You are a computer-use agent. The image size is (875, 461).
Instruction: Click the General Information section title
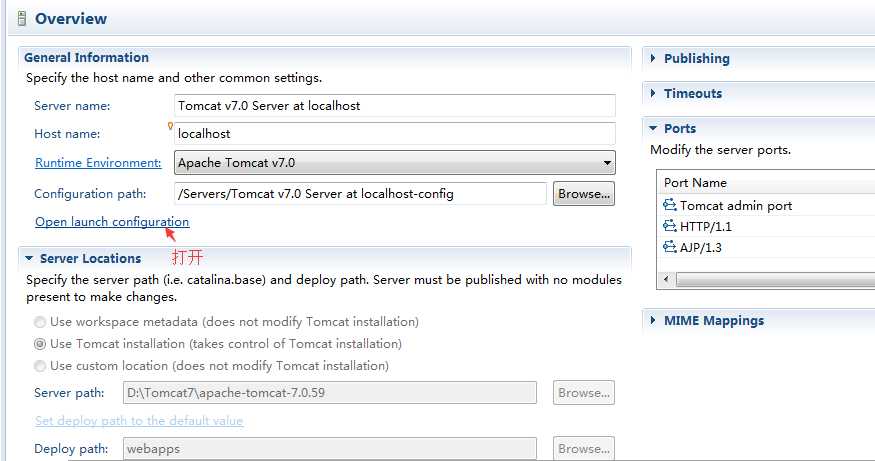point(86,57)
